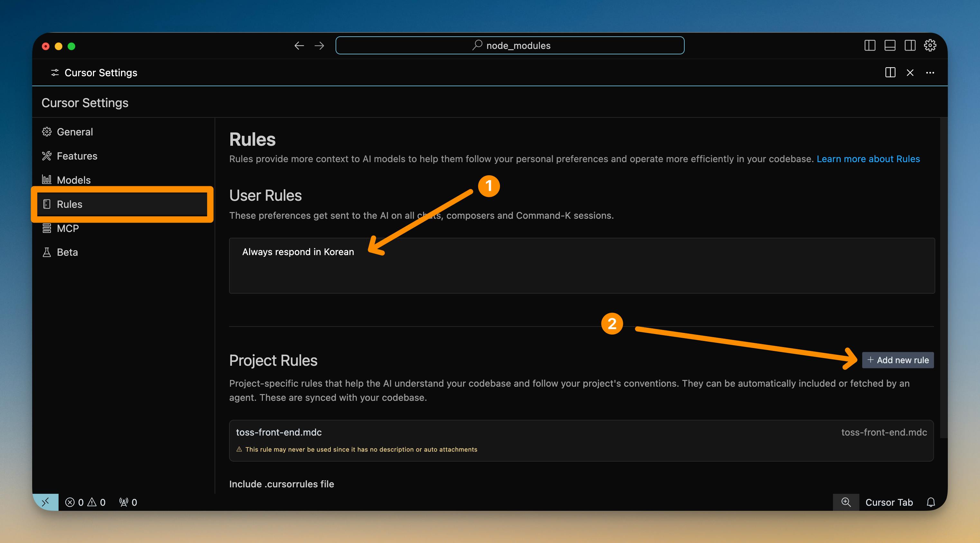980x543 pixels.
Task: Toggle the secondary sidebar layout icon
Action: (910, 46)
